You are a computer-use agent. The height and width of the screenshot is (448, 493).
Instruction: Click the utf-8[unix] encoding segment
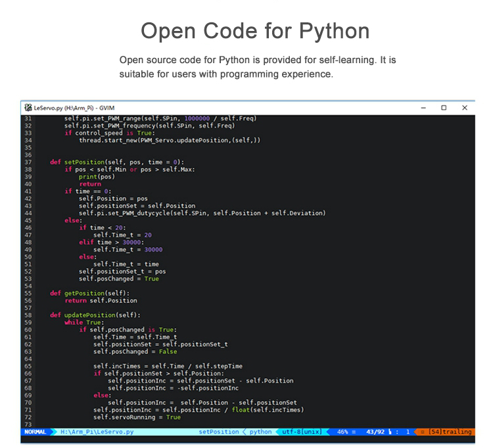pyautogui.click(x=302, y=432)
